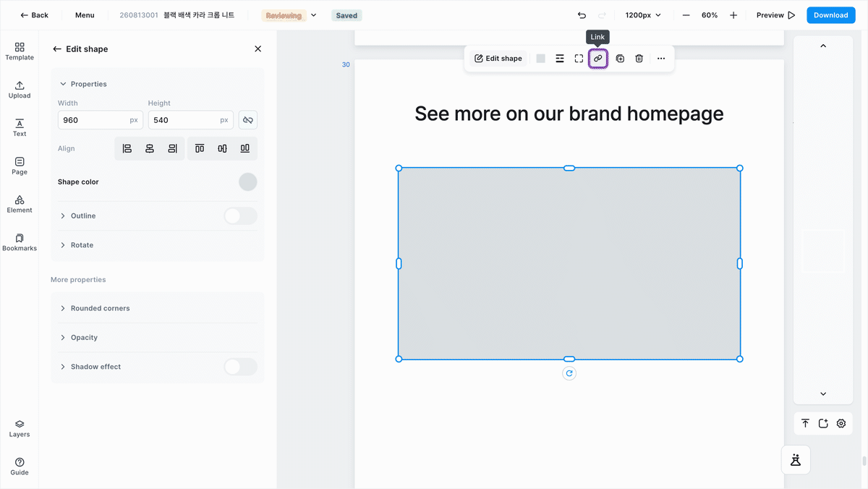The width and height of the screenshot is (868, 489).
Task: Click the vertical scrollbar thumb at right edge
Action: click(864, 461)
